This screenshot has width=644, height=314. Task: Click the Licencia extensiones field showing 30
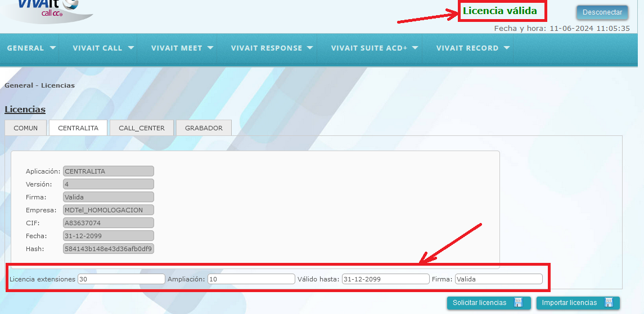[x=121, y=279]
